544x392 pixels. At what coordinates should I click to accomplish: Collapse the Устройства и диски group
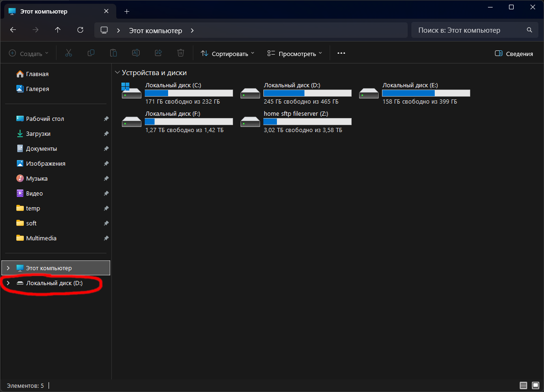(x=117, y=72)
